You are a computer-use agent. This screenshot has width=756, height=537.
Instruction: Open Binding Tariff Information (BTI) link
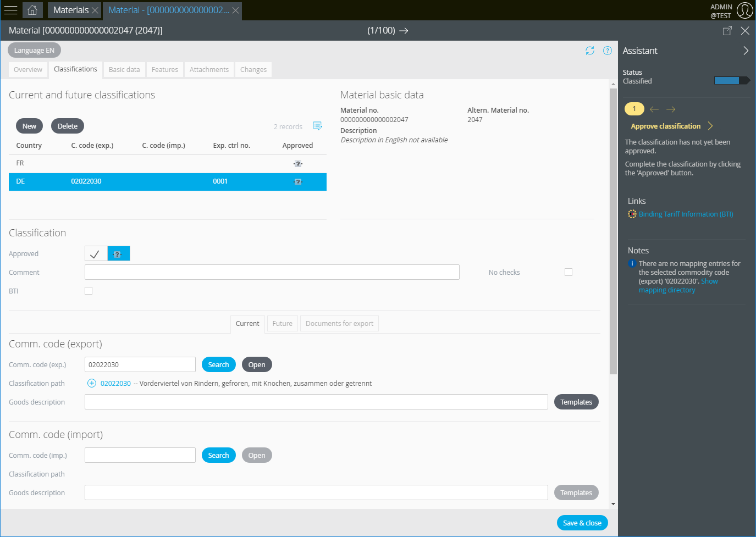tap(686, 214)
